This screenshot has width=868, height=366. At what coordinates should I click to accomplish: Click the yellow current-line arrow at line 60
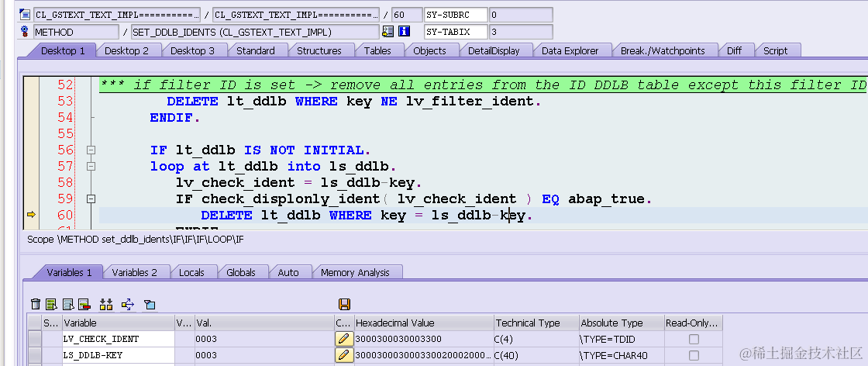tap(31, 215)
